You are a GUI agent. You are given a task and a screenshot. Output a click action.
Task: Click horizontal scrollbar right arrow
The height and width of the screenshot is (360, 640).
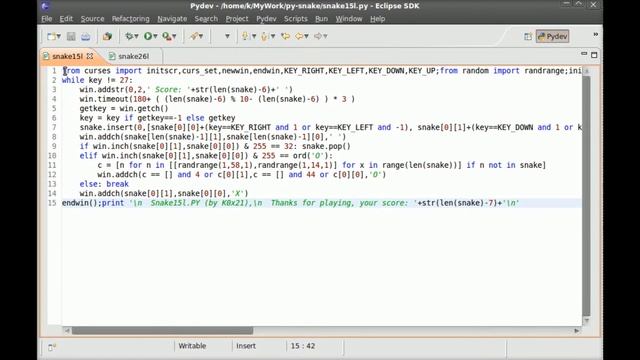click(577, 331)
